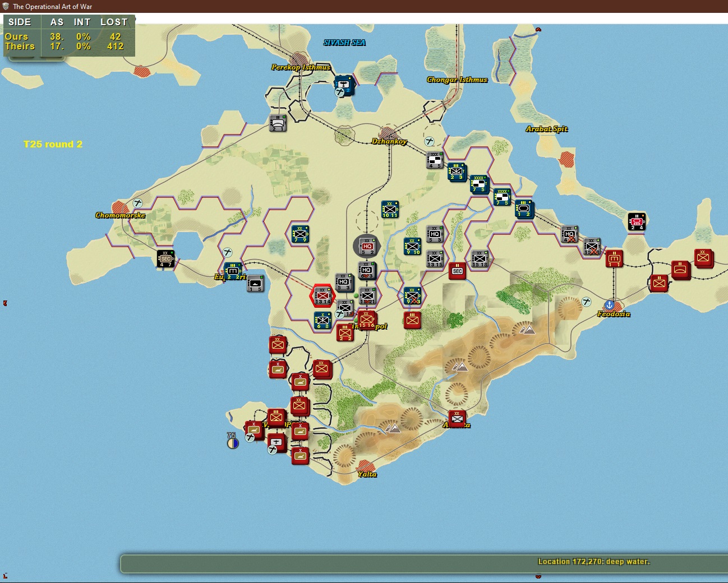Viewport: 728px width, 583px height.
Task: Select the red HQ 5-2 unit
Action: 367,247
